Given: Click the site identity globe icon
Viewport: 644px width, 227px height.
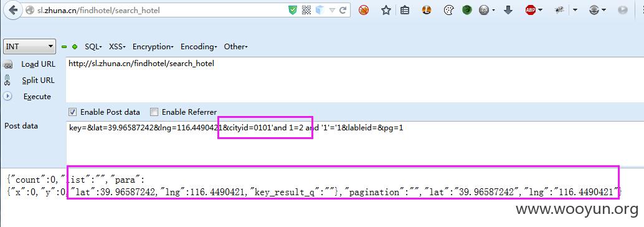Looking at the screenshot, I should pos(29,11).
